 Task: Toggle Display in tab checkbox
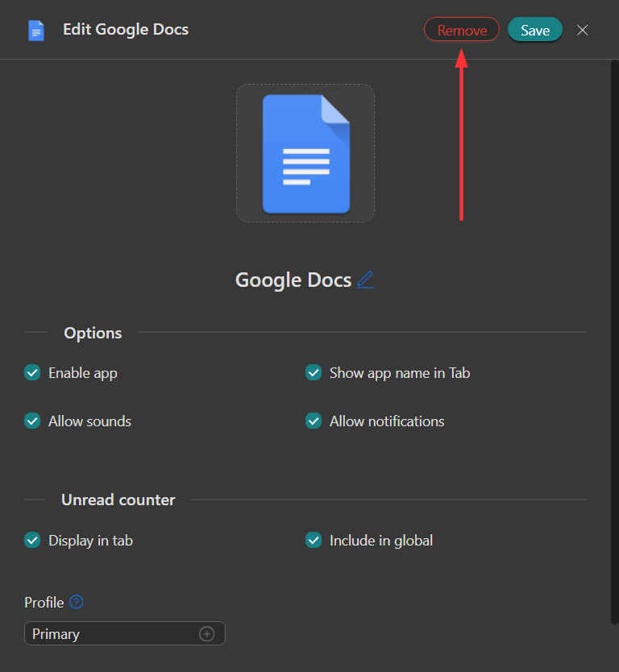[32, 541]
